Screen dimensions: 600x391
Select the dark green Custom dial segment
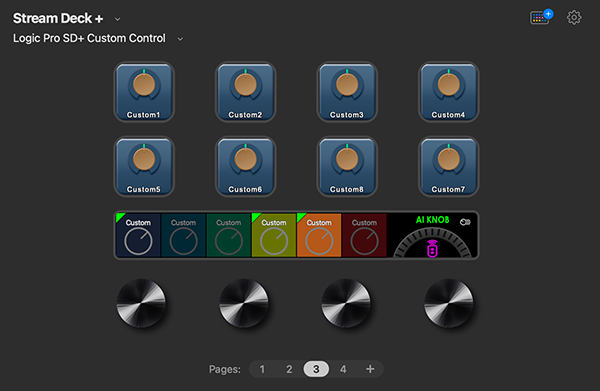[228, 235]
